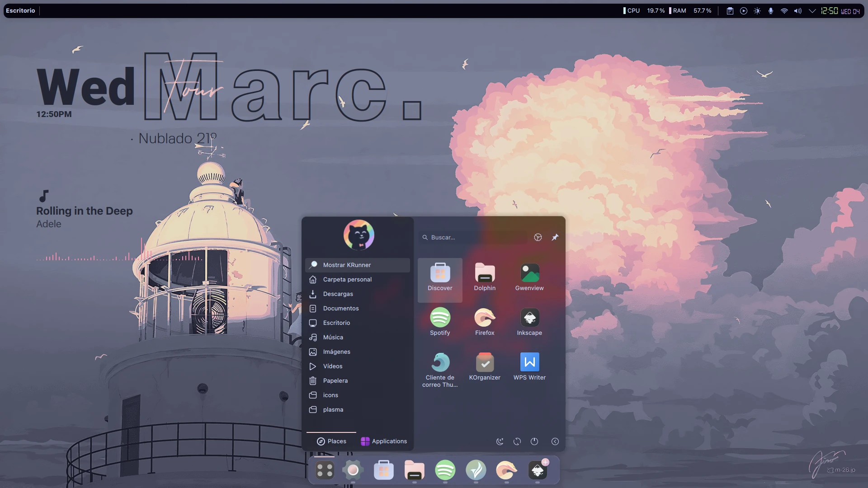Click the Buscar search field
This screenshot has height=488, width=868.
click(x=472, y=237)
